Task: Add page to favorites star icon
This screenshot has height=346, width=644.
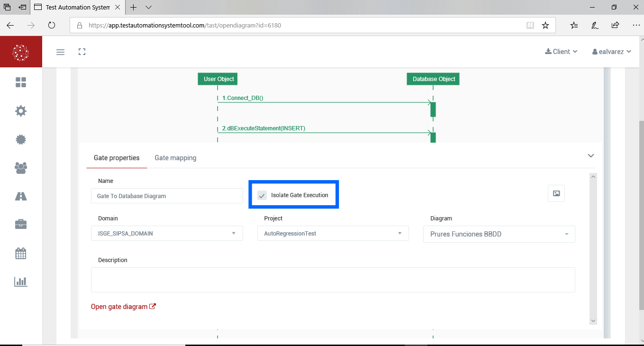Action: 545,25
